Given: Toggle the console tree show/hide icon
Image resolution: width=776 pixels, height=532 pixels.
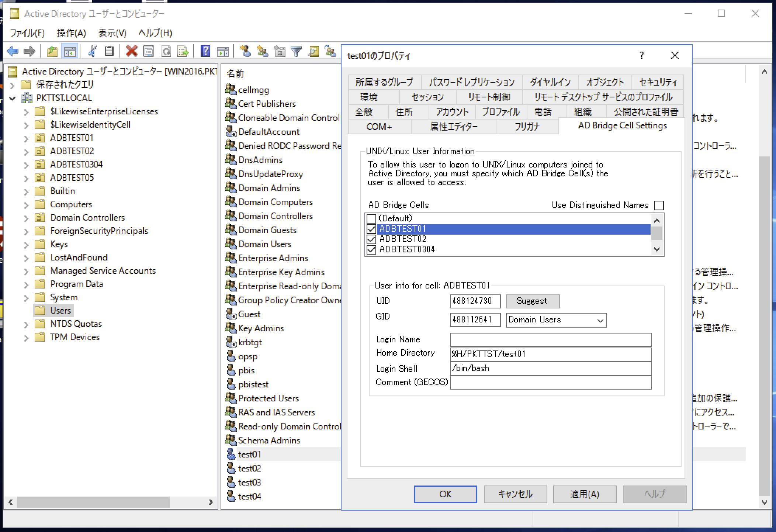Looking at the screenshot, I should click(x=70, y=51).
